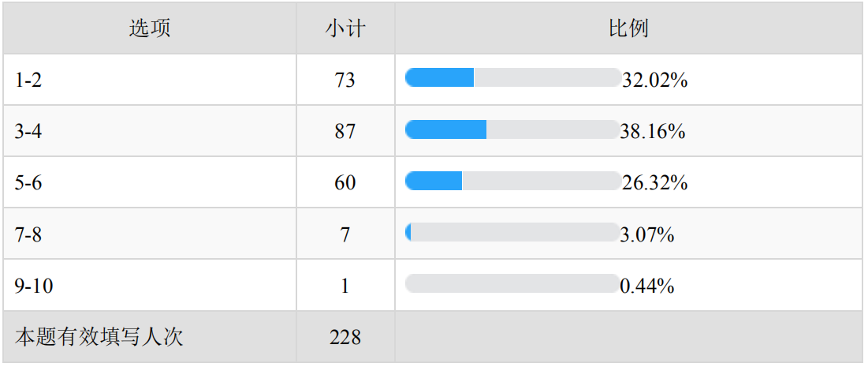Click the progress bar for 3.07%

coord(512,233)
